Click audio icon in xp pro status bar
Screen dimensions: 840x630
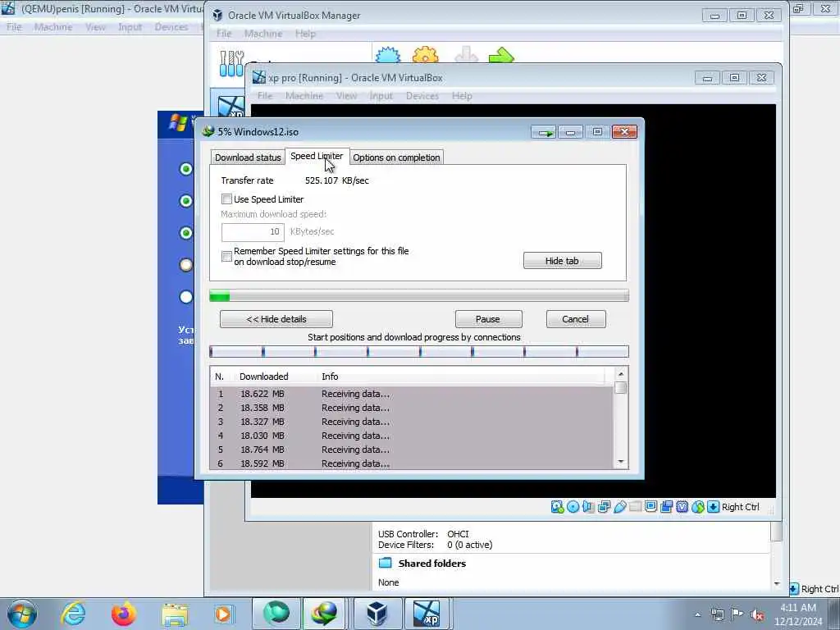tap(588, 507)
